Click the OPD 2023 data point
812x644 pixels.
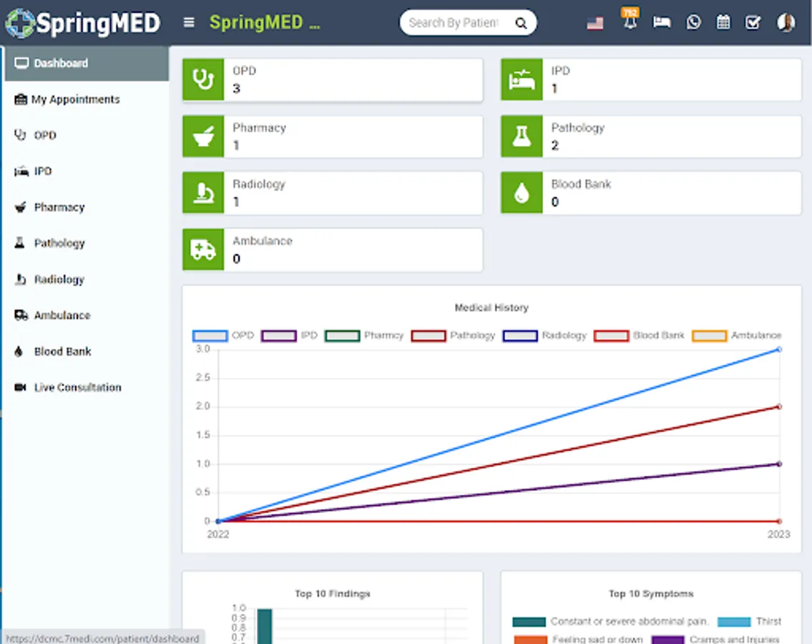pos(779,350)
